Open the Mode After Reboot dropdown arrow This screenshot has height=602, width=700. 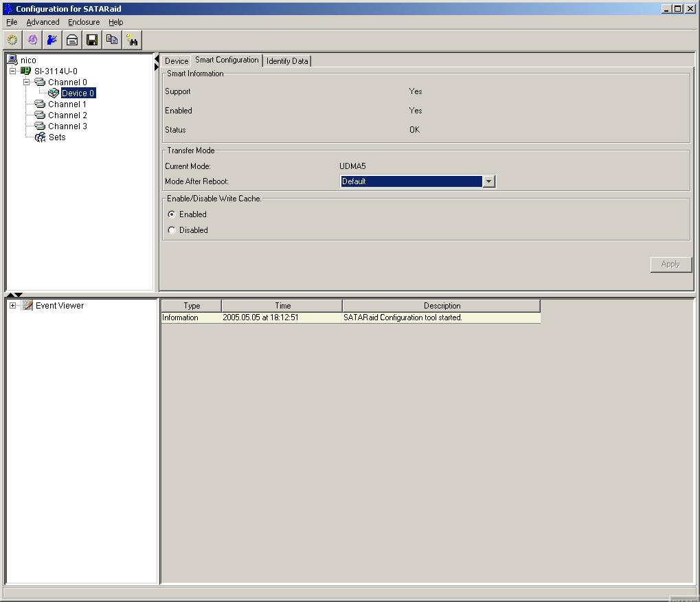[489, 181]
